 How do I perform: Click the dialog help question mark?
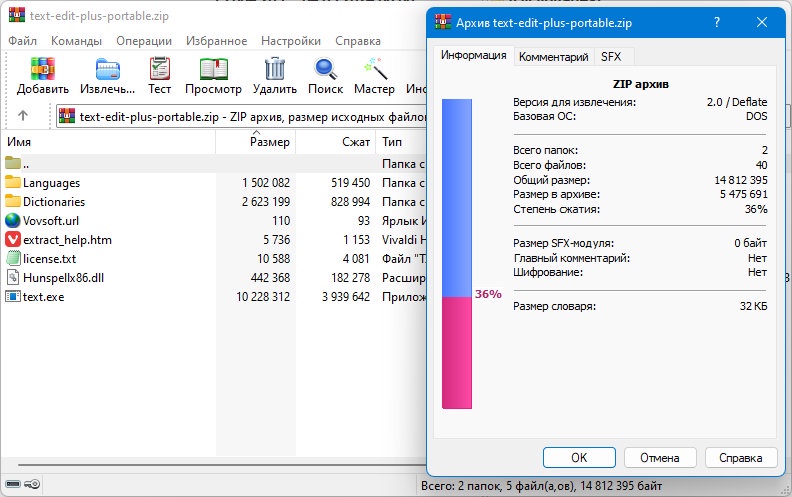716,22
